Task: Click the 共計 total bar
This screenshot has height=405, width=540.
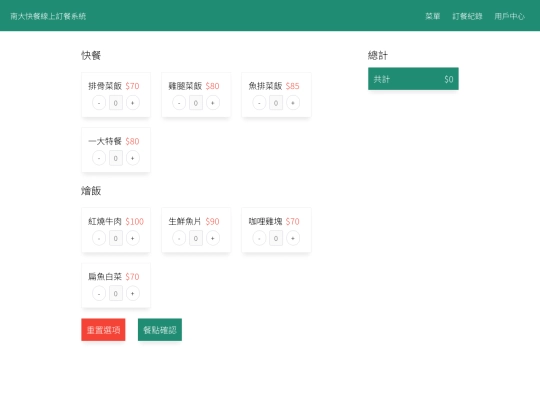Action: tap(413, 79)
